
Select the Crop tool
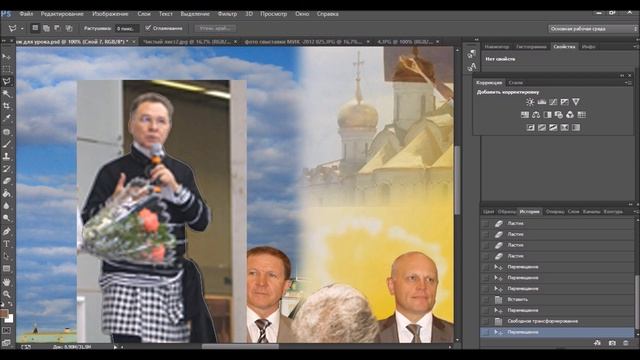coord(7,106)
